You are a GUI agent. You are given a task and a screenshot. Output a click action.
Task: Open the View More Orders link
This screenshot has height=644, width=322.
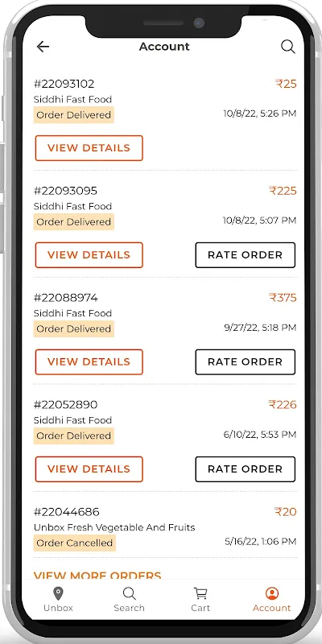coord(97,575)
